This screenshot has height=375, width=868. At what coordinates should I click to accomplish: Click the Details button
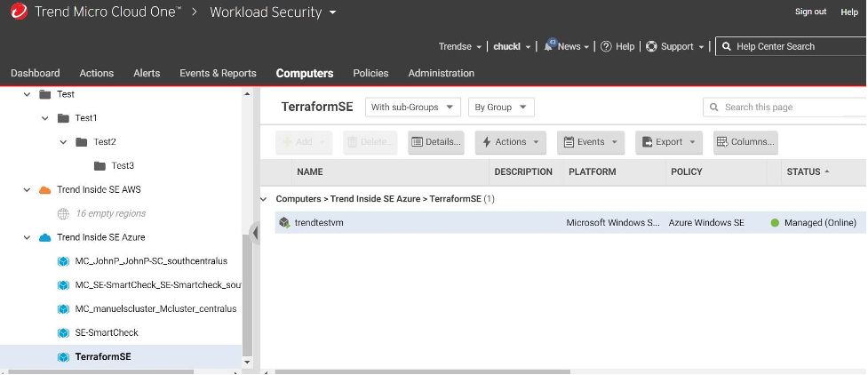436,142
